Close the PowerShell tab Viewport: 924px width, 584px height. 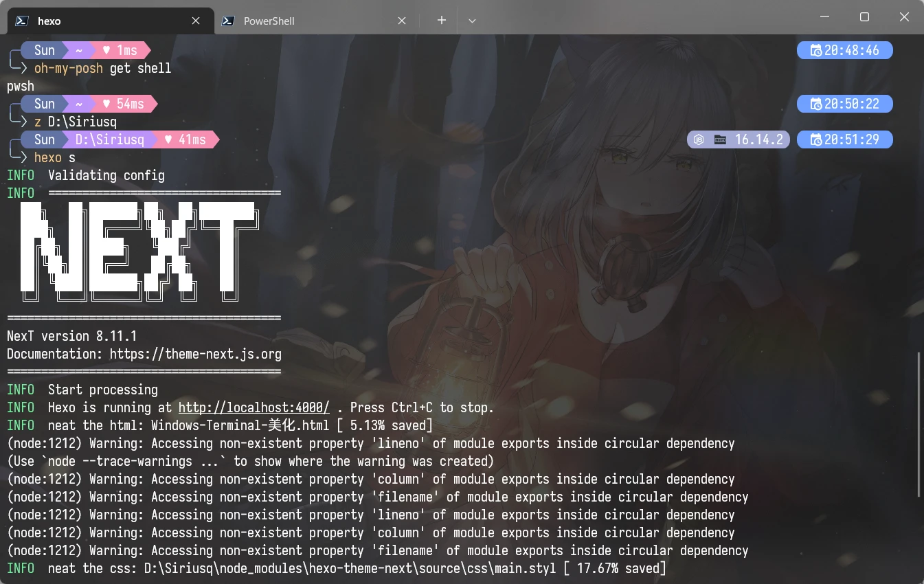(402, 21)
